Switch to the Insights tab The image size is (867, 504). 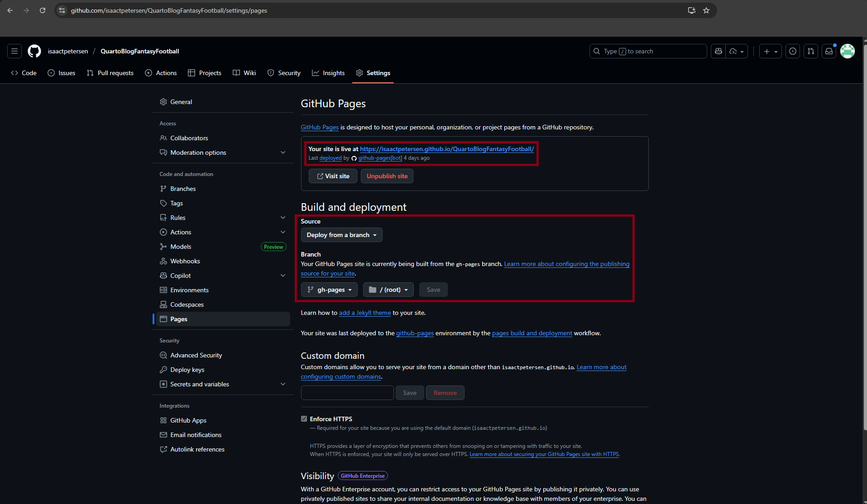pos(328,73)
